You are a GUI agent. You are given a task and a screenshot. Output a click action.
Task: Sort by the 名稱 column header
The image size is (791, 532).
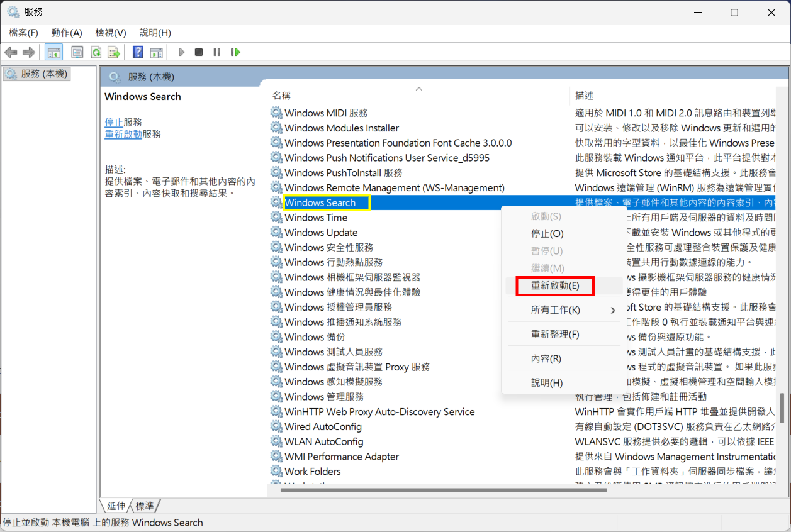point(281,96)
